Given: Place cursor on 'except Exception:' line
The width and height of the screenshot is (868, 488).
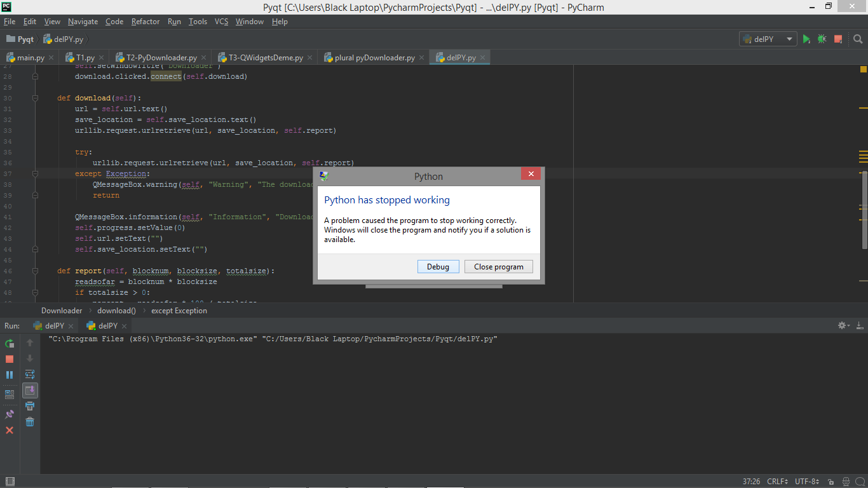Looking at the screenshot, I should pyautogui.click(x=112, y=173).
